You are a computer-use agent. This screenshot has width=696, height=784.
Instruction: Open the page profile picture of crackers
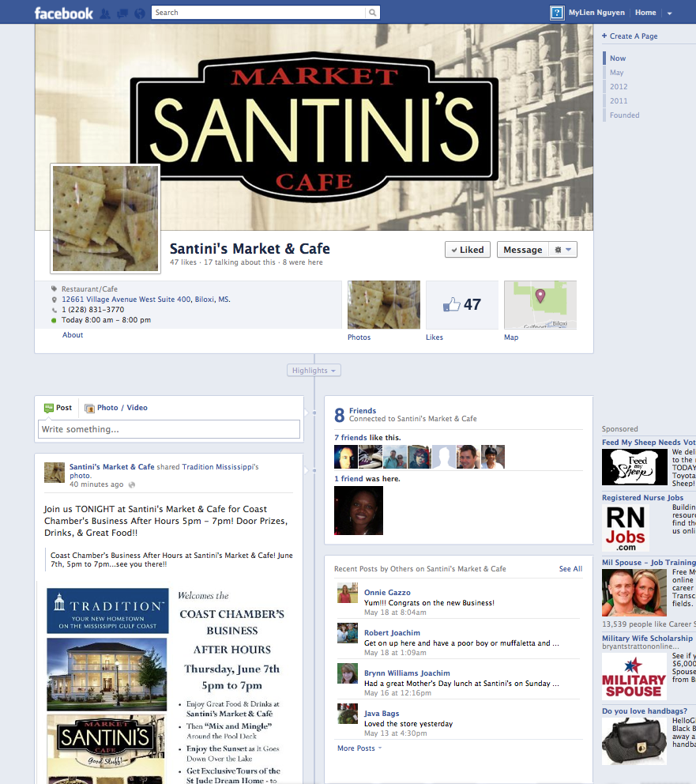105,218
